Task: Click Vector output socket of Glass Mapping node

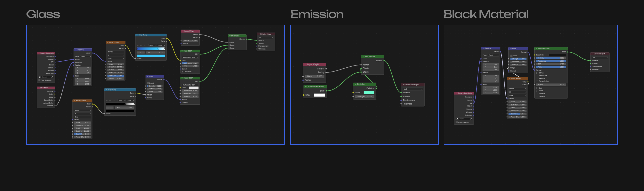Action: [x=92, y=53]
